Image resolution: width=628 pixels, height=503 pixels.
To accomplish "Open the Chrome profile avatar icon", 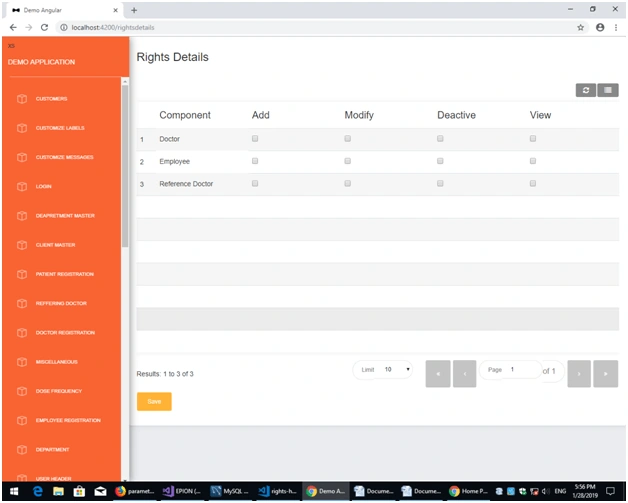I will click(x=600, y=27).
